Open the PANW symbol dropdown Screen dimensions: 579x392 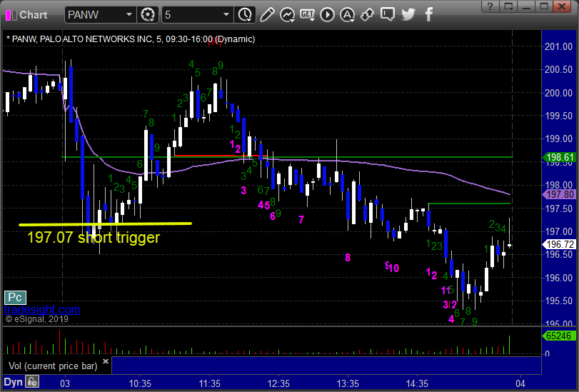point(129,15)
